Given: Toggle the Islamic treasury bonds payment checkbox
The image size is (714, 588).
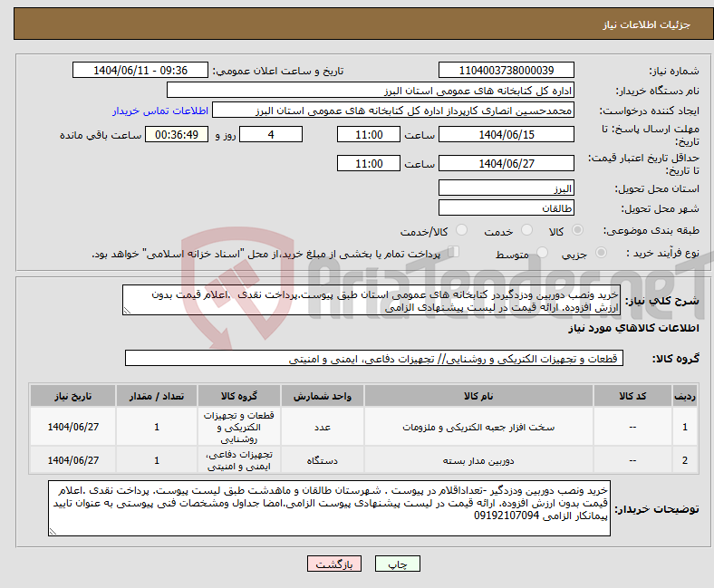Looking at the screenshot, I should pyautogui.click(x=455, y=254).
